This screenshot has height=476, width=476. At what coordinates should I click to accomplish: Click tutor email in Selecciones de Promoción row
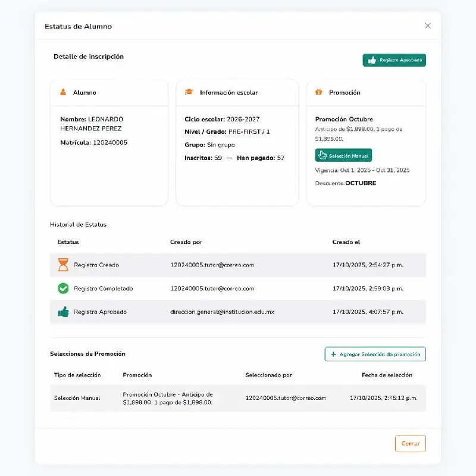coord(286,398)
